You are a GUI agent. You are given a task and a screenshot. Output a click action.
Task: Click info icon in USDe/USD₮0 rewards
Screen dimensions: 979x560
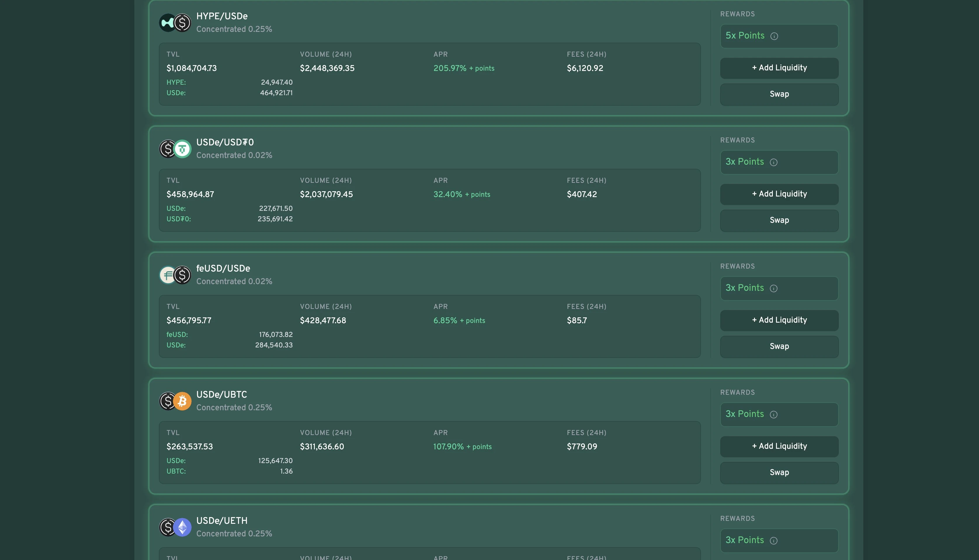(774, 162)
